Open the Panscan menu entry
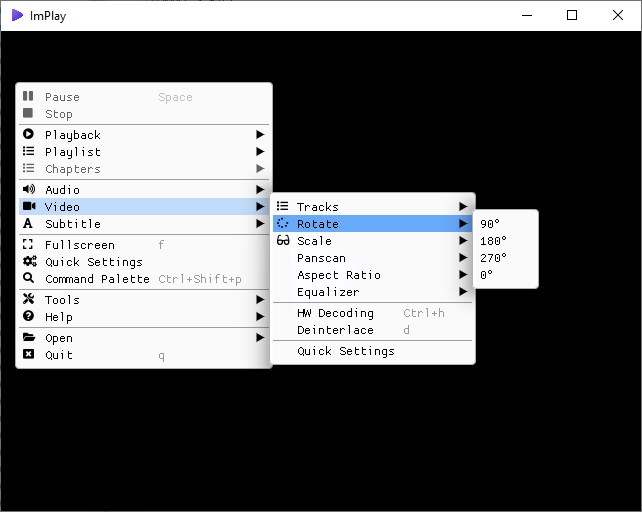642x512 pixels. (x=373, y=258)
